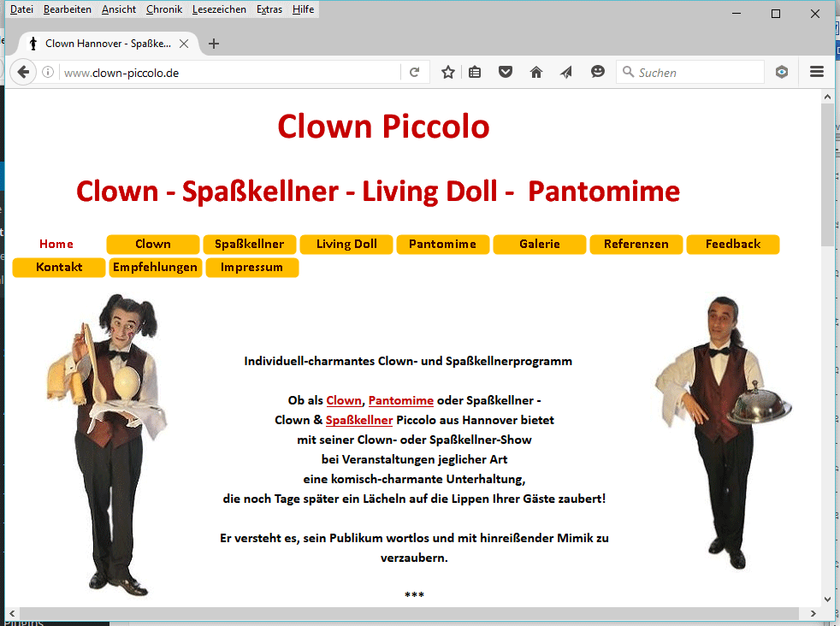Click the waiter image holding silver cloche

[723, 433]
